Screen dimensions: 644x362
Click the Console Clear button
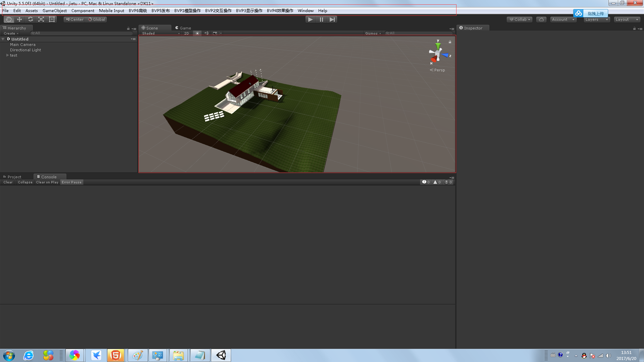[x=8, y=182]
